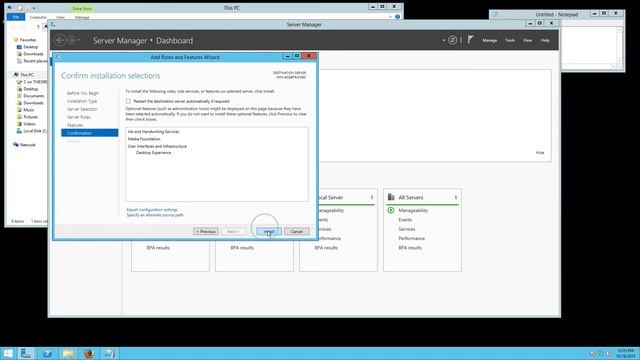Click the Notepad taskbar icon
Viewport: 640px width, 360px height.
[x=109, y=353]
